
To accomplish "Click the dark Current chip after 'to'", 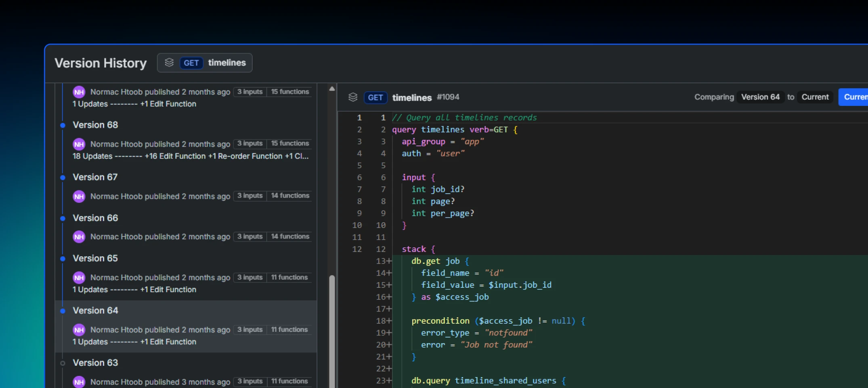I will 815,97.
